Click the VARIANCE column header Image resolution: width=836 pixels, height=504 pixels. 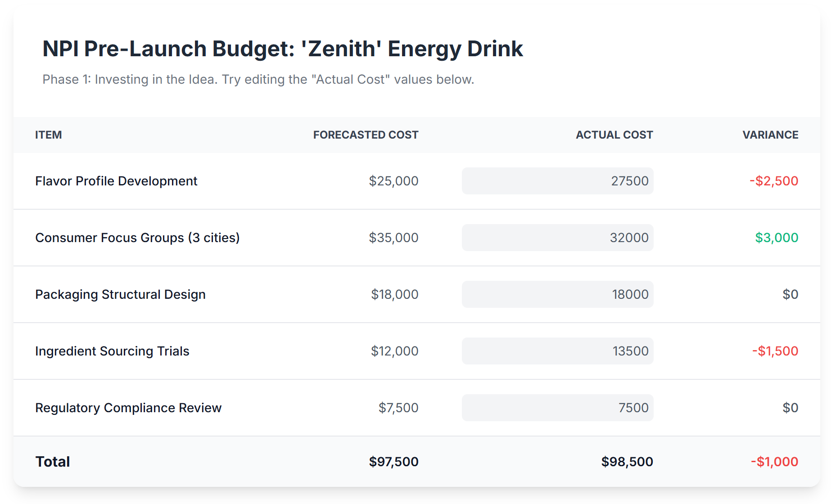point(770,135)
